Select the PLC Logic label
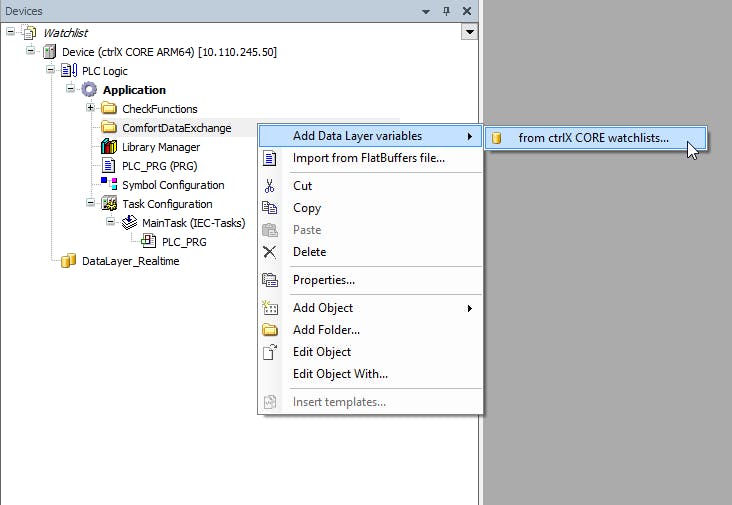 pyautogui.click(x=105, y=71)
